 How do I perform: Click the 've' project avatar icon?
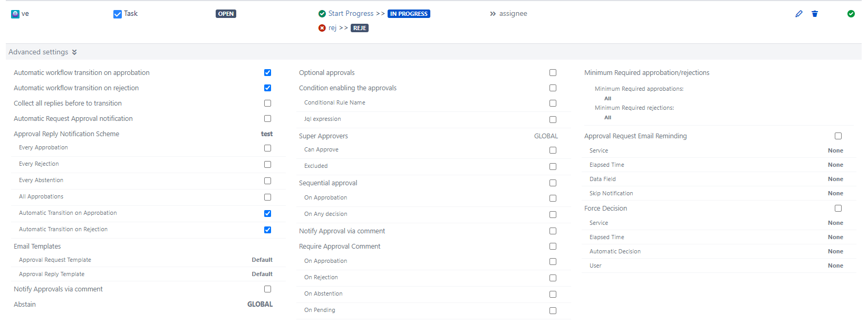point(15,14)
